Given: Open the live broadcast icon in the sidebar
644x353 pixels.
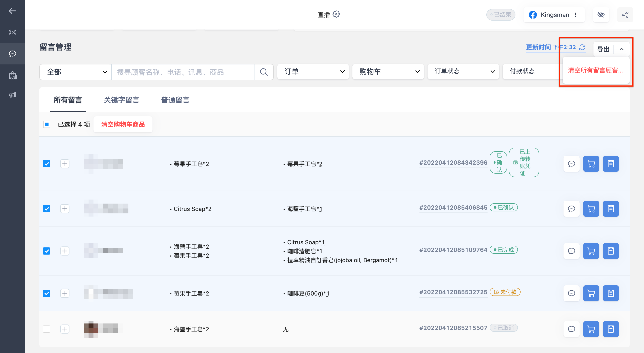Looking at the screenshot, I should pos(13,32).
